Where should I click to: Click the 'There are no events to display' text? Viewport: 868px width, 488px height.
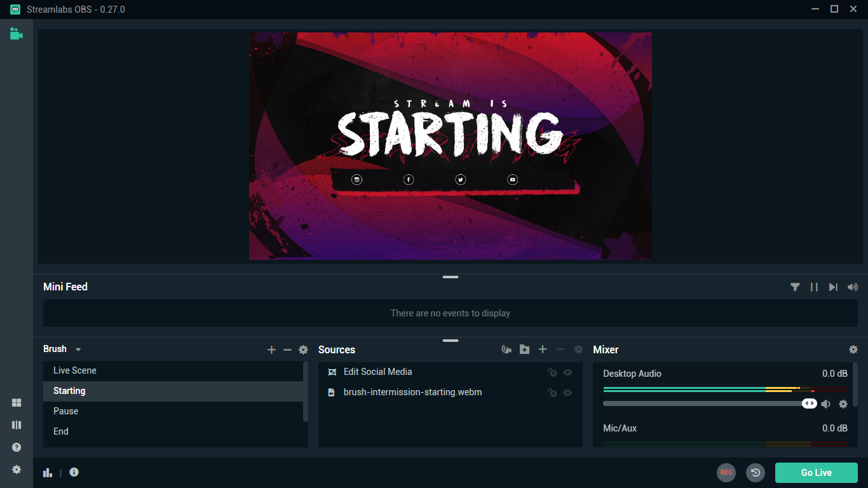(x=451, y=313)
